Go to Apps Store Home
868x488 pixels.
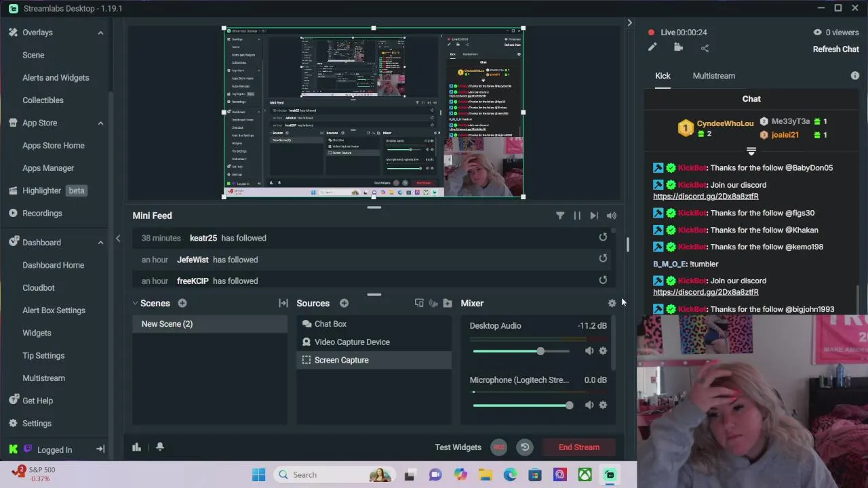tap(54, 145)
